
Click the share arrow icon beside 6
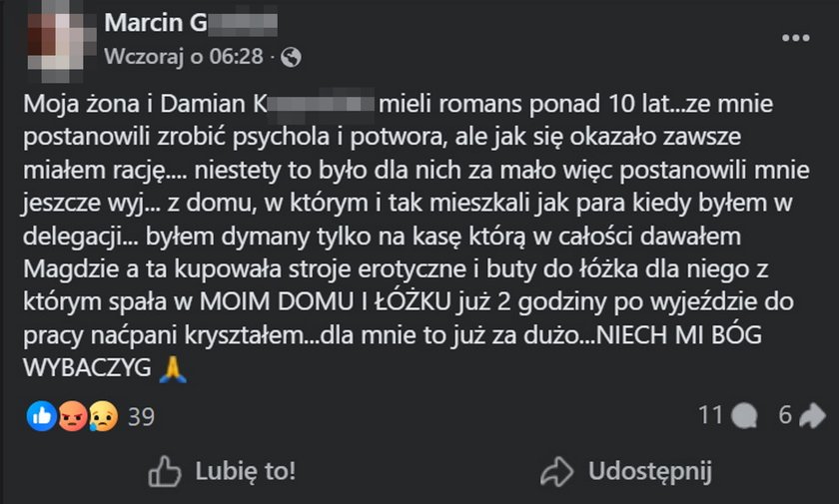812,415
